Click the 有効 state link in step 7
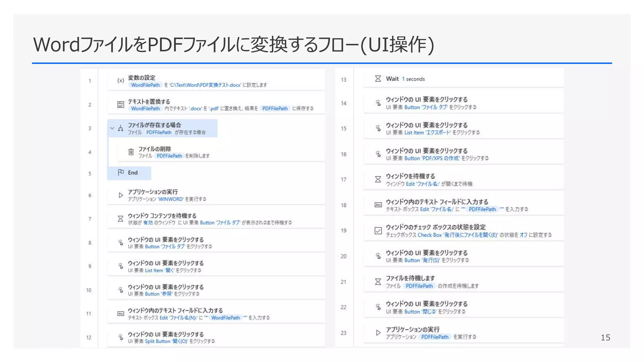This screenshot has height=362, width=644. pyautogui.click(x=148, y=223)
